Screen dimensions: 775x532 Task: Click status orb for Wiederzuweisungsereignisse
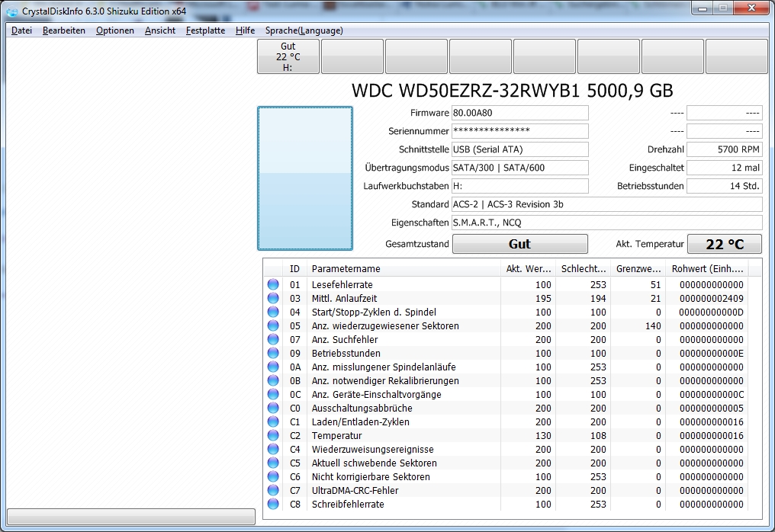273,449
